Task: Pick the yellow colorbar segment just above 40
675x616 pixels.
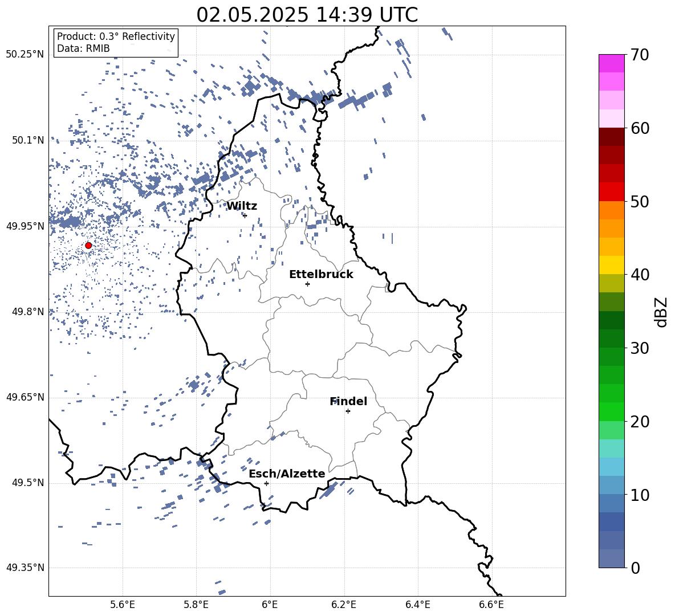Action: click(612, 265)
